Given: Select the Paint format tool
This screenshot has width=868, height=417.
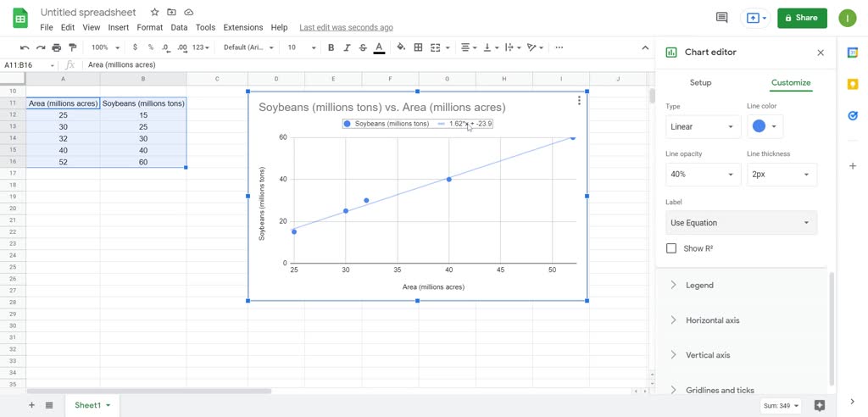Looking at the screenshot, I should 73,47.
